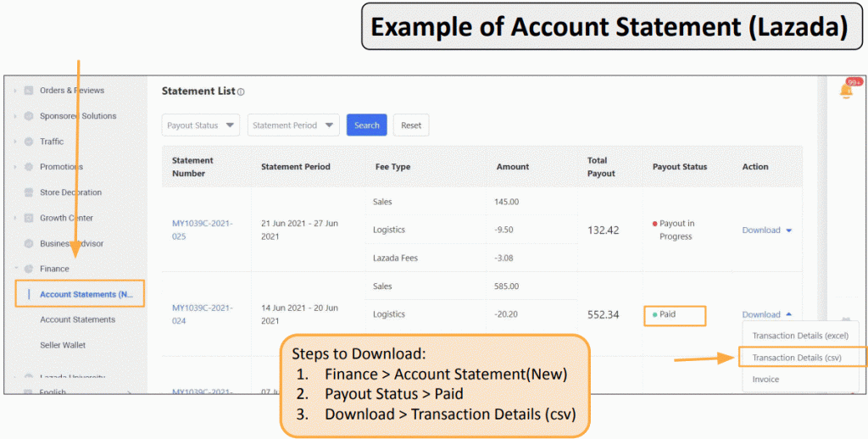This screenshot has width=868, height=439.
Task: Expand the Traffic menu arrow
Action: click(15, 142)
